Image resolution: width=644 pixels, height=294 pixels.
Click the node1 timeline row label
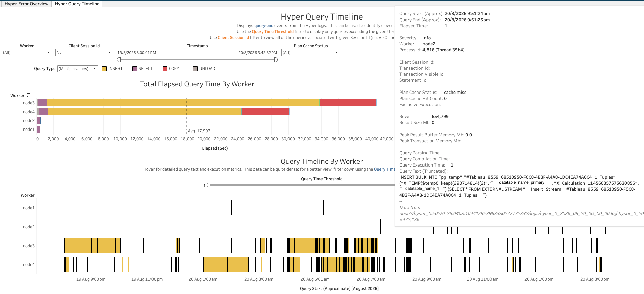click(29, 208)
